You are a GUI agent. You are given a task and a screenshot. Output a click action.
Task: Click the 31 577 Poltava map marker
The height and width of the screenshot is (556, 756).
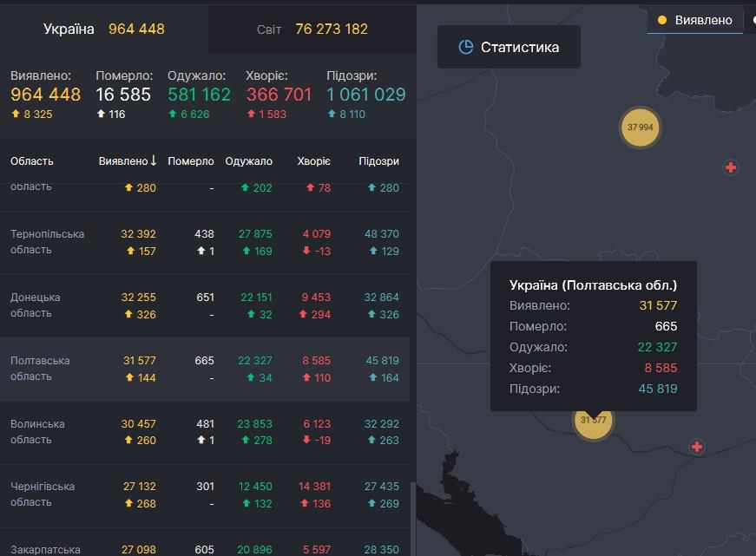pos(593,420)
